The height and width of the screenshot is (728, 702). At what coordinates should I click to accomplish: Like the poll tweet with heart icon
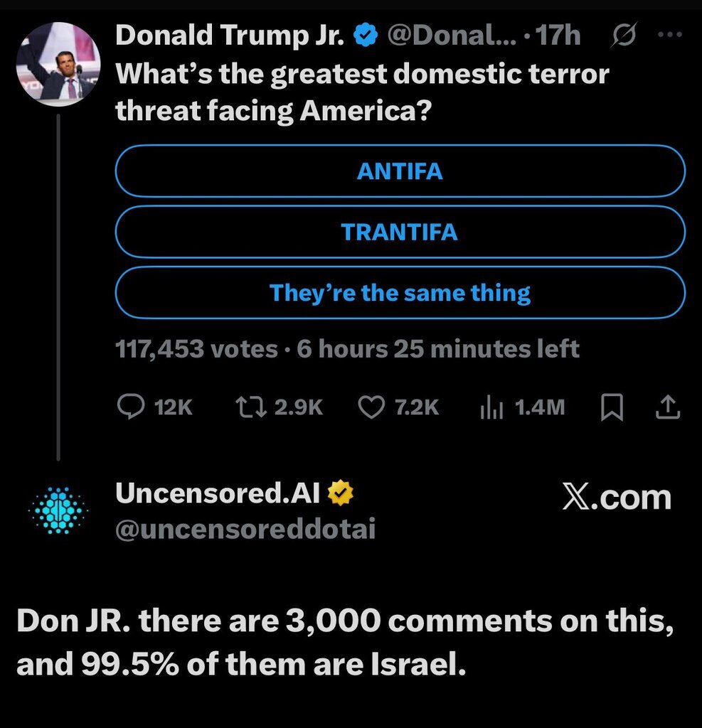point(371,407)
